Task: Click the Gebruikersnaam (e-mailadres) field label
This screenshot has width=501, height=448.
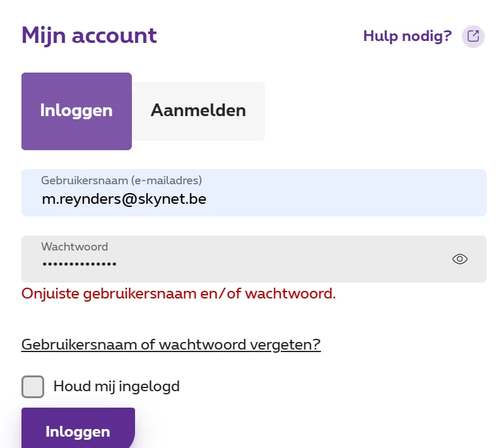Action: (x=121, y=180)
